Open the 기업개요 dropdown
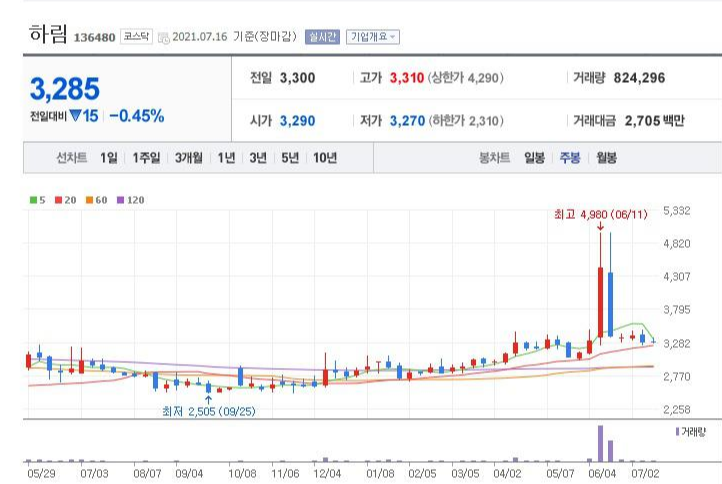The image size is (722, 484). click(373, 37)
